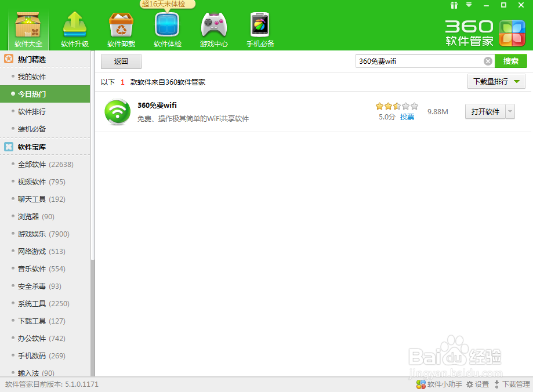The height and width of the screenshot is (392, 533).
Task: Click the 9.88M file size text
Action: 438,112
